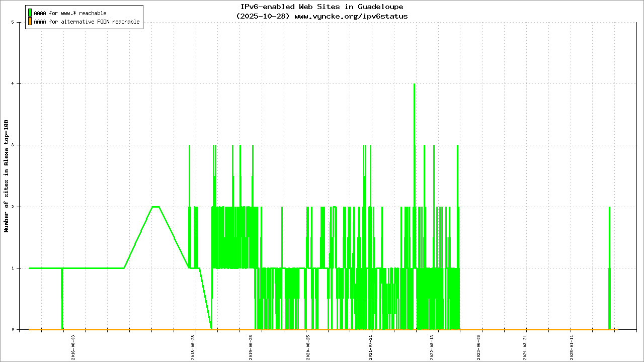
Task: Click the y-axis label 'Number of sites in Alexa top-100'
Action: coord(7,176)
